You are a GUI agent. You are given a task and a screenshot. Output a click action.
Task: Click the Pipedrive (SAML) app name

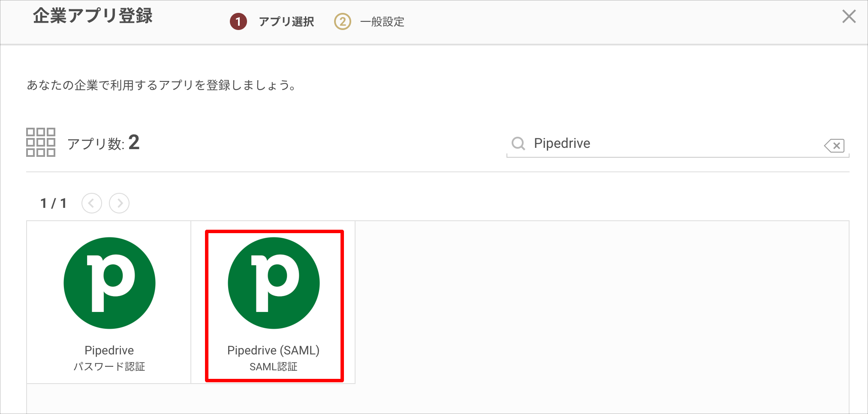274,351
